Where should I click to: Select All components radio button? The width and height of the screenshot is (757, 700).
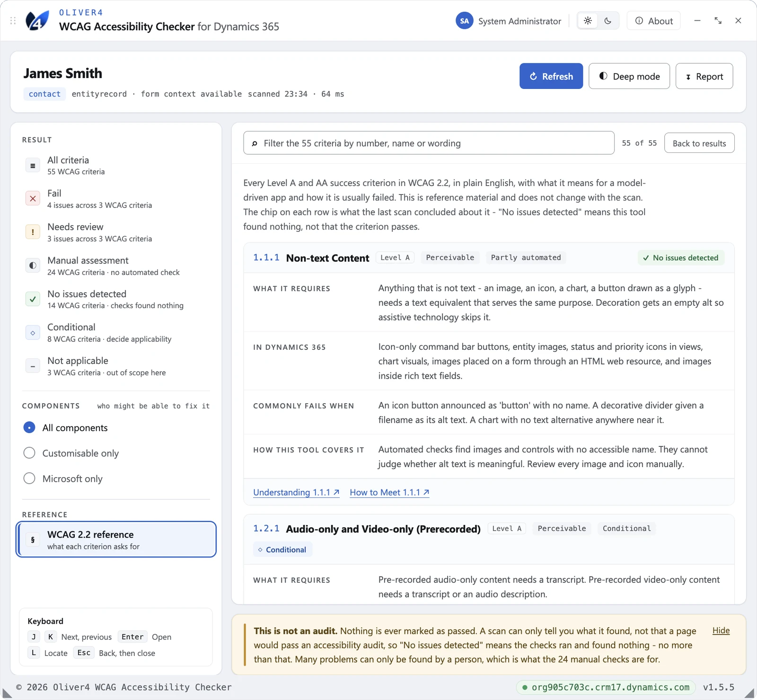pyautogui.click(x=29, y=428)
